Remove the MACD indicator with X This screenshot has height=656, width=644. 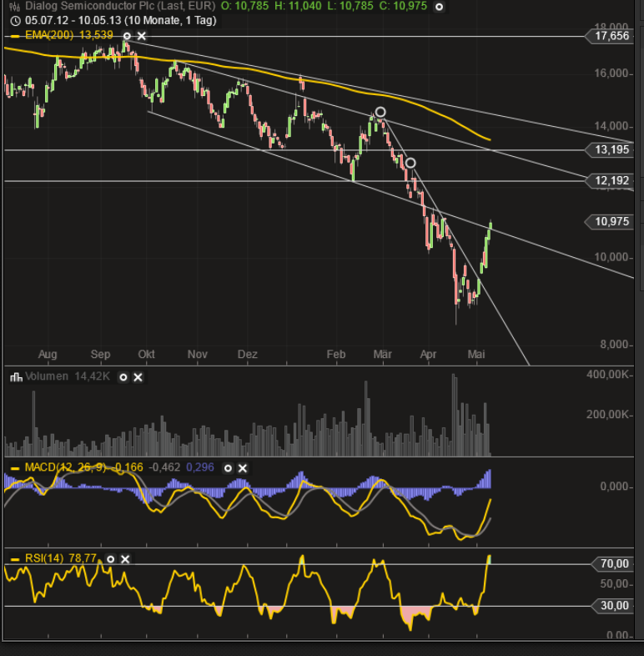[243, 468]
